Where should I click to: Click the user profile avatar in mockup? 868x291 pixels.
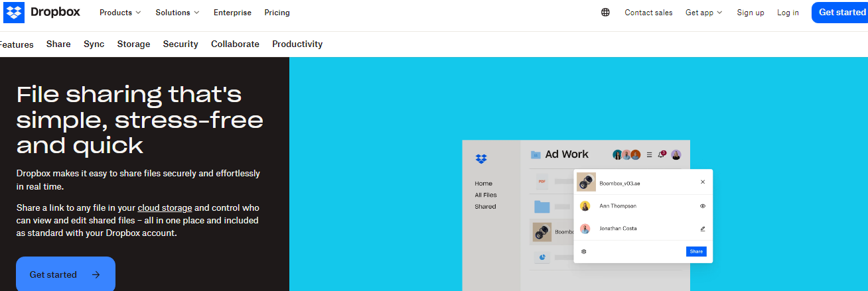tap(676, 154)
